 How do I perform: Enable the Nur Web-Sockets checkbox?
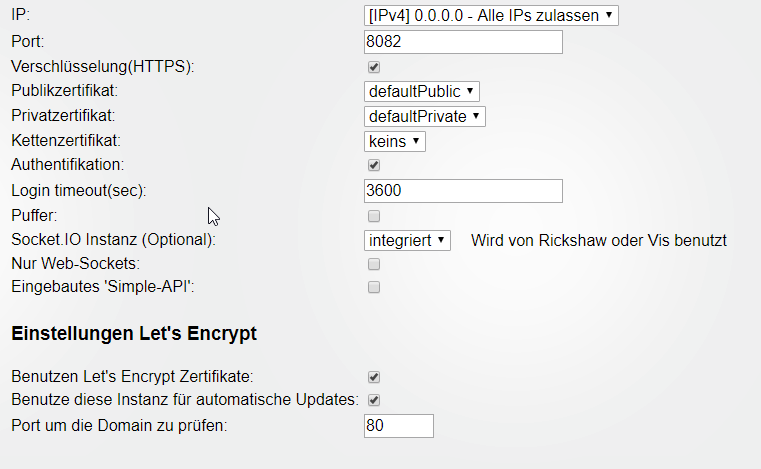pyautogui.click(x=374, y=264)
